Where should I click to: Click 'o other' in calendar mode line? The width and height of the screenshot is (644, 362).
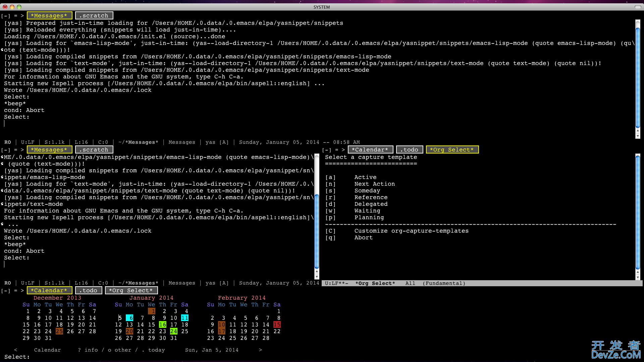point(119,350)
